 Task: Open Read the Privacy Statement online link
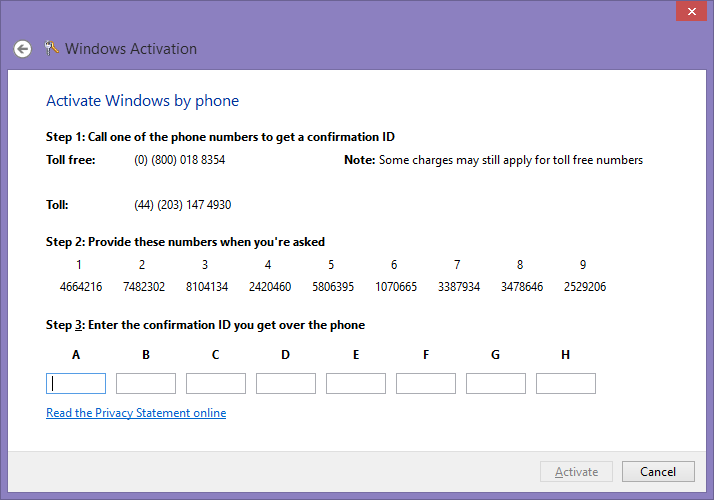click(136, 413)
